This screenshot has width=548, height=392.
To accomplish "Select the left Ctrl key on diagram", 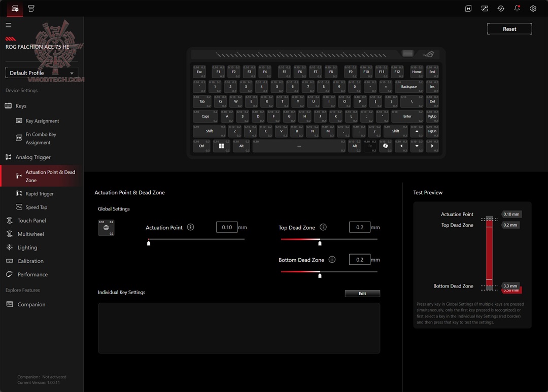I will (201, 146).
